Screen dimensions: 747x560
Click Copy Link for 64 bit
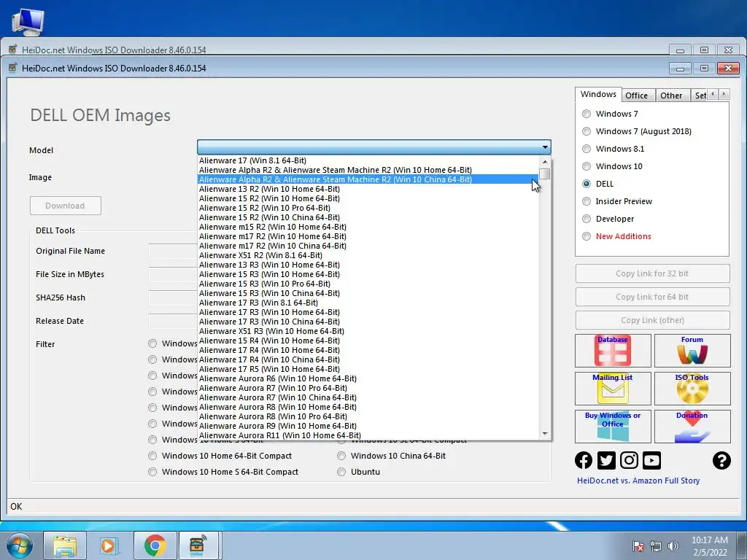(x=652, y=297)
